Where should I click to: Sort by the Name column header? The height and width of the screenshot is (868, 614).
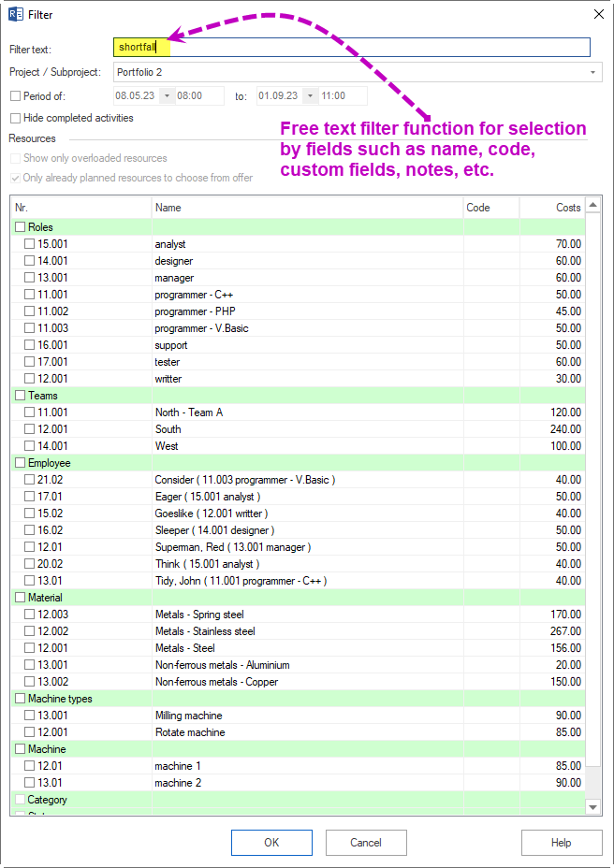(x=308, y=208)
